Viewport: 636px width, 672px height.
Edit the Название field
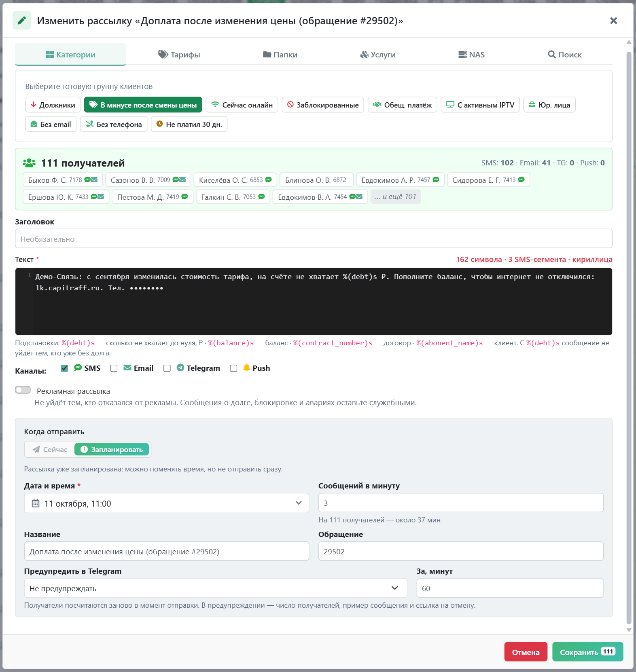click(x=167, y=552)
